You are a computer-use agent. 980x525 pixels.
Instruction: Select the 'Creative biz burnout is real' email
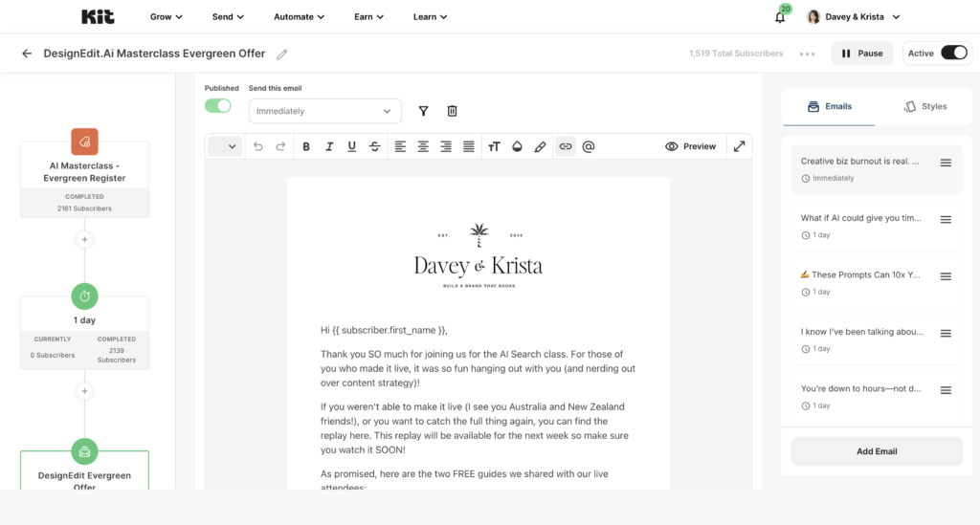[859, 162]
